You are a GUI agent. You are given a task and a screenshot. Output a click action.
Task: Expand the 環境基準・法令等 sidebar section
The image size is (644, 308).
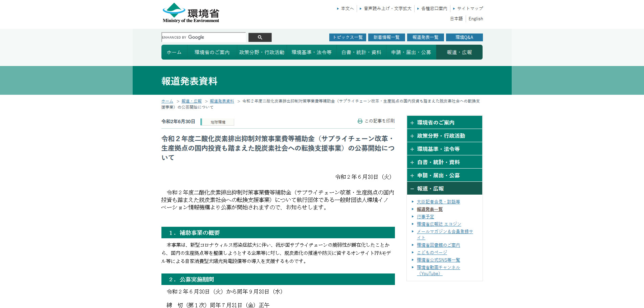(x=412, y=149)
